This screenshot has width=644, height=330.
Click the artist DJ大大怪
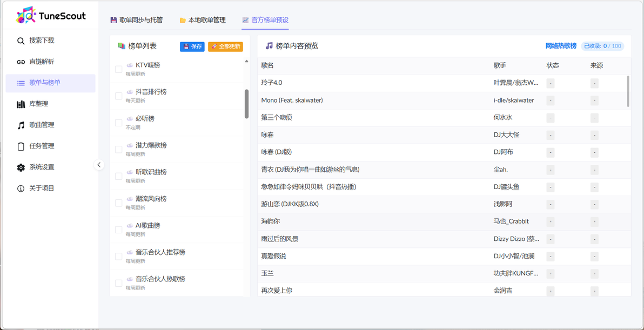tap(507, 135)
